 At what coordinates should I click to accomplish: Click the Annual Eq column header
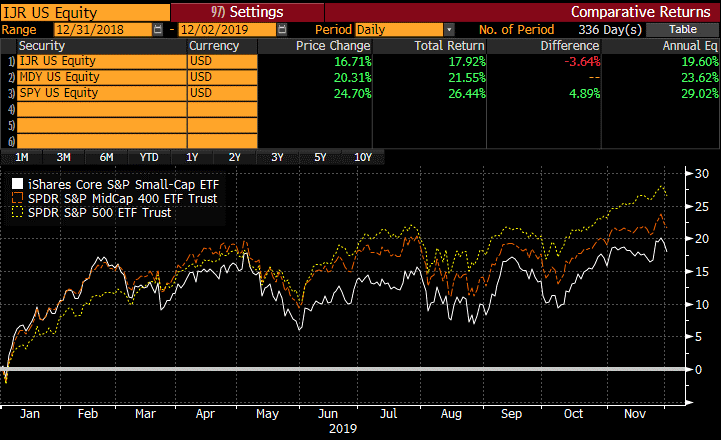click(690, 46)
